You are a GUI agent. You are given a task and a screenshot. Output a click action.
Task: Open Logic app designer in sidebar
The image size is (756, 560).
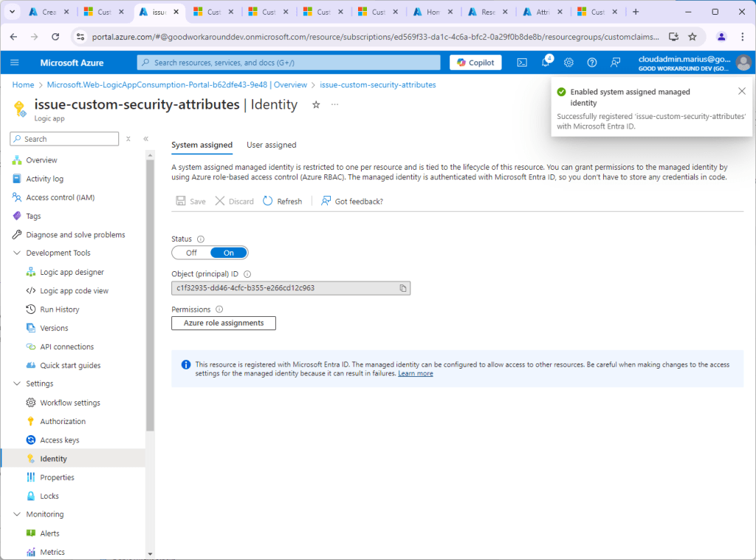pos(72,272)
